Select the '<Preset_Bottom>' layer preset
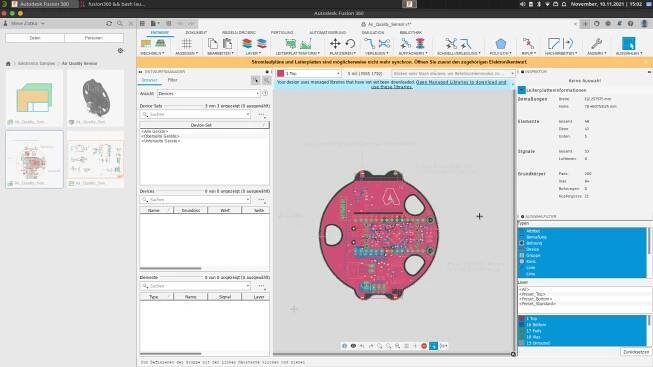The image size is (653, 367). point(536,299)
